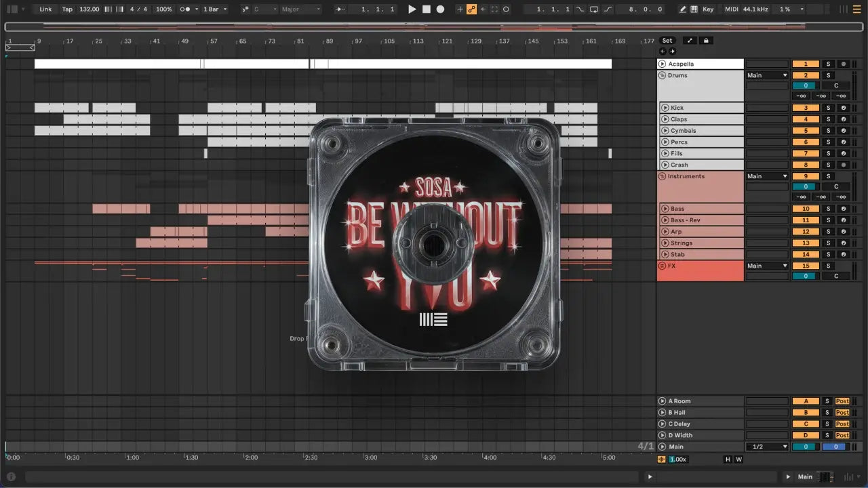
Task: Toggle the Automation Arm button
Action: [x=471, y=9]
